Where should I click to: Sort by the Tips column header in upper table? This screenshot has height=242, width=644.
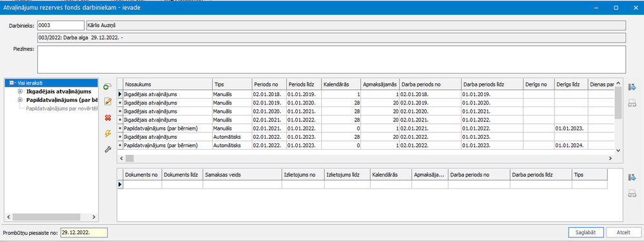coord(231,85)
